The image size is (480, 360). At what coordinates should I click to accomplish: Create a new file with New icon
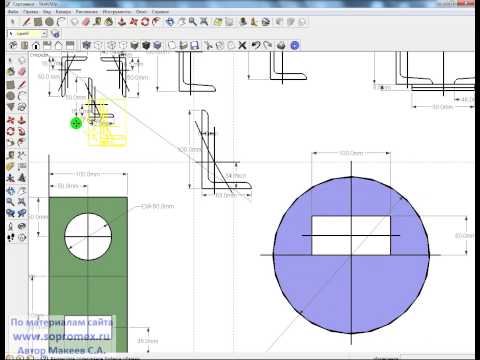click(x=172, y=45)
